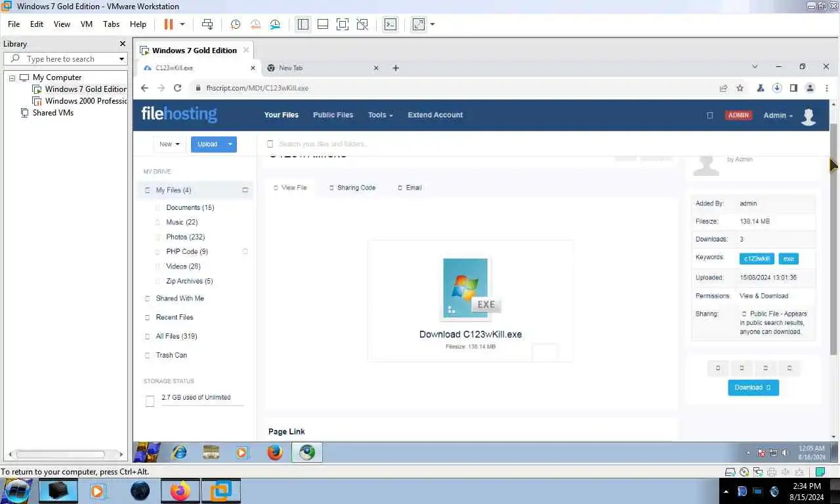Launch Firefox from guest taskbar
The width and height of the screenshot is (840, 504).
click(275, 452)
